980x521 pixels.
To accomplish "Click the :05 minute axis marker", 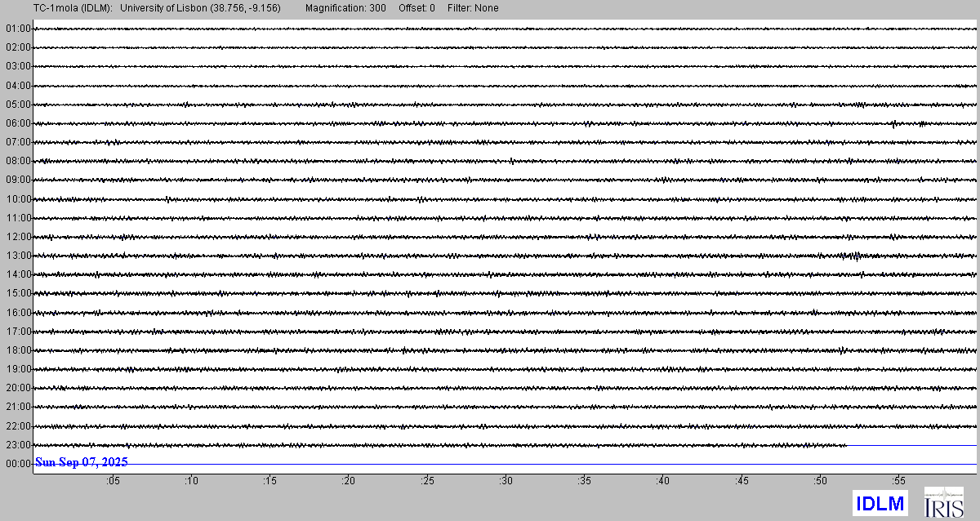I will [x=113, y=481].
